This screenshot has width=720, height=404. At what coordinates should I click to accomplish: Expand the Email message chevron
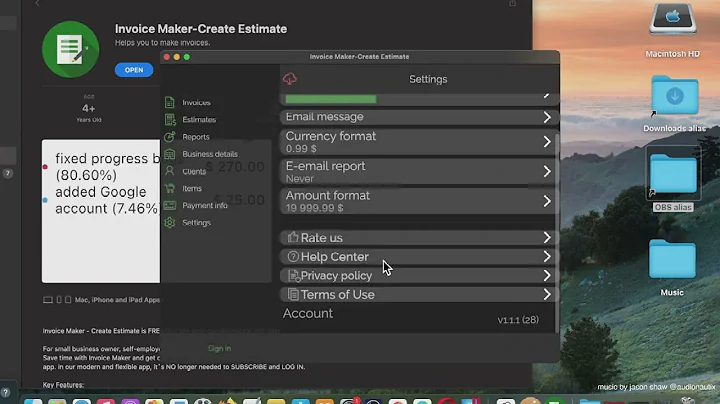coord(547,117)
